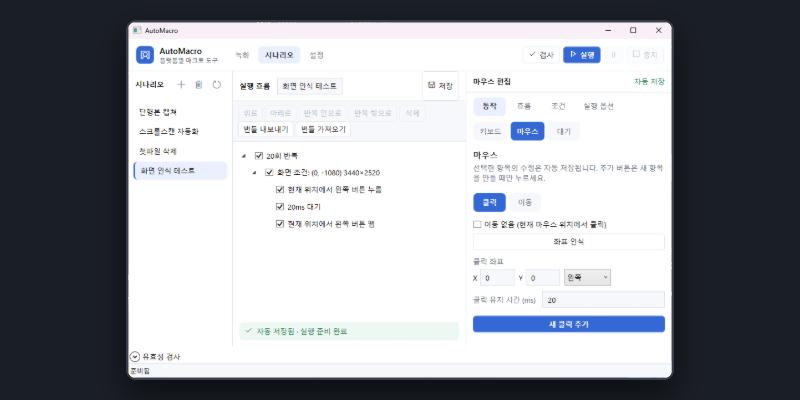800x400 pixels.
Task: Uncheck the 20회 반복 checkbox
Action: (x=259, y=156)
